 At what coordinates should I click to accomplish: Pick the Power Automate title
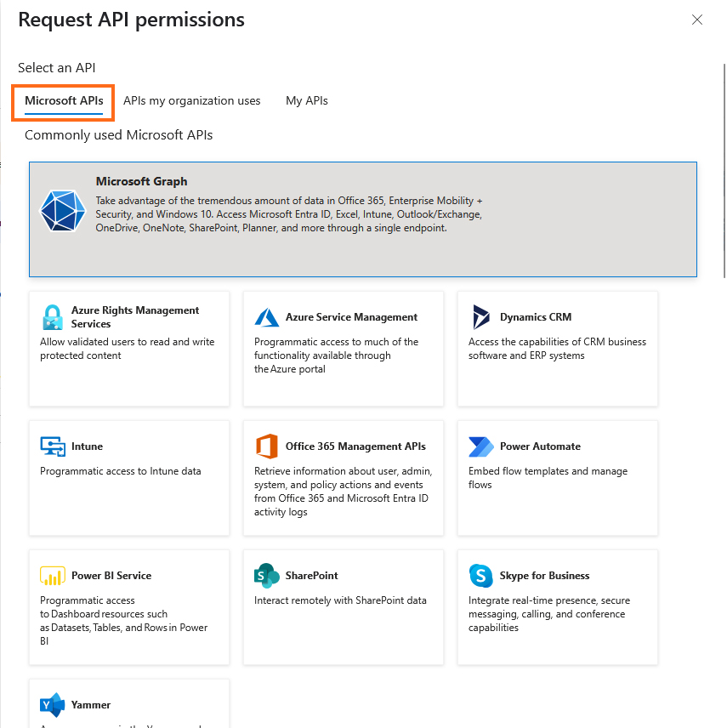click(540, 446)
